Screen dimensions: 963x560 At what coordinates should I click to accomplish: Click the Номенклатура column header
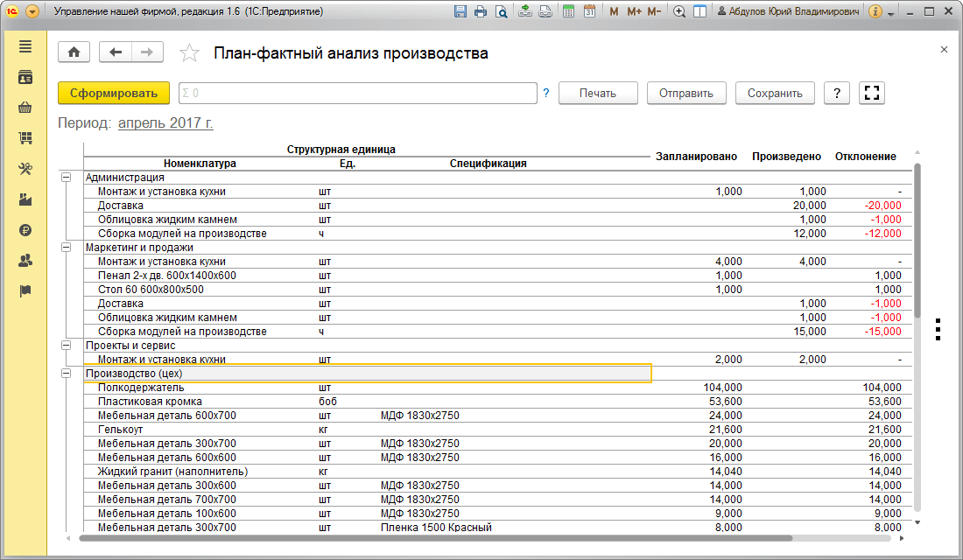[x=200, y=164]
